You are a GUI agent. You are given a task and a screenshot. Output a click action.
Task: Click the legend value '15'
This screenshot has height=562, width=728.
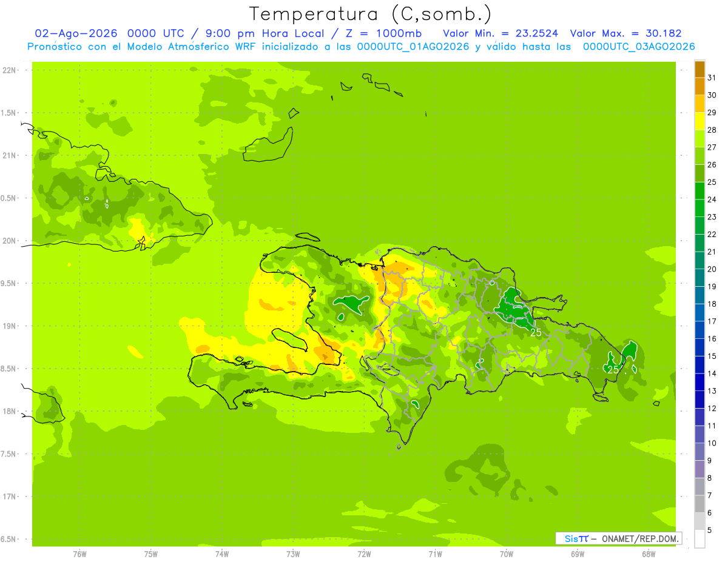pos(712,356)
